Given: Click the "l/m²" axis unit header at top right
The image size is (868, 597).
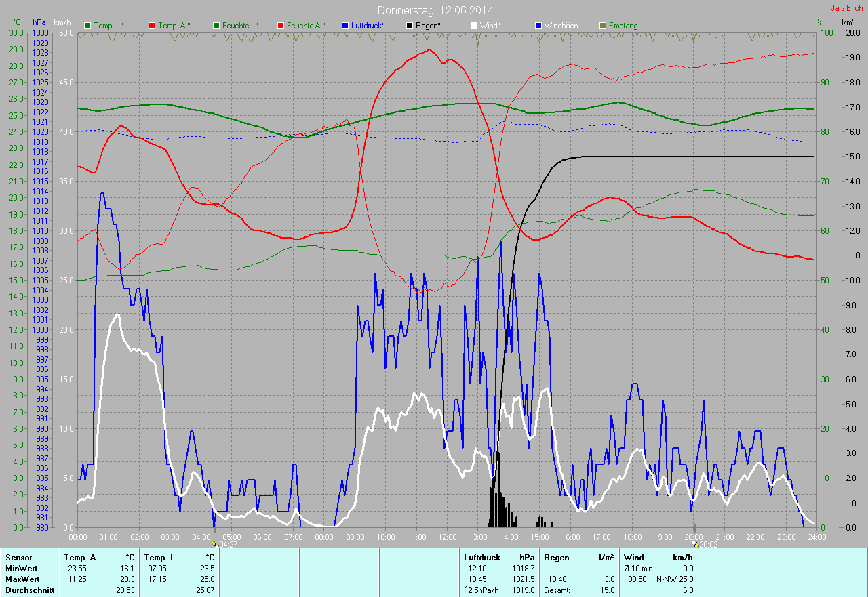Looking at the screenshot, I should 848,22.
